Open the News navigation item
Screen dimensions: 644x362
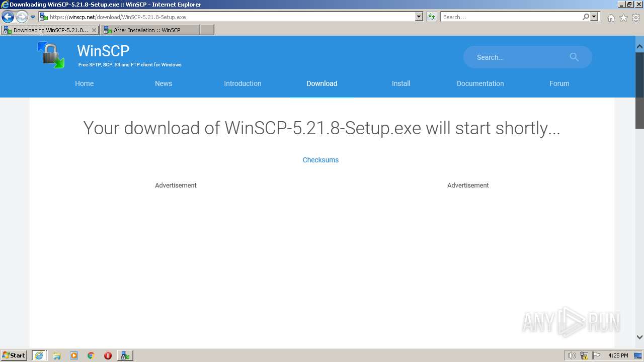tap(164, 83)
